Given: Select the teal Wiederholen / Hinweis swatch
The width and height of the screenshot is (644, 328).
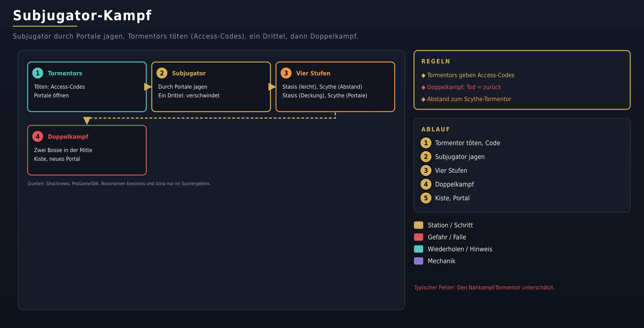Looking at the screenshot, I should [419, 249].
